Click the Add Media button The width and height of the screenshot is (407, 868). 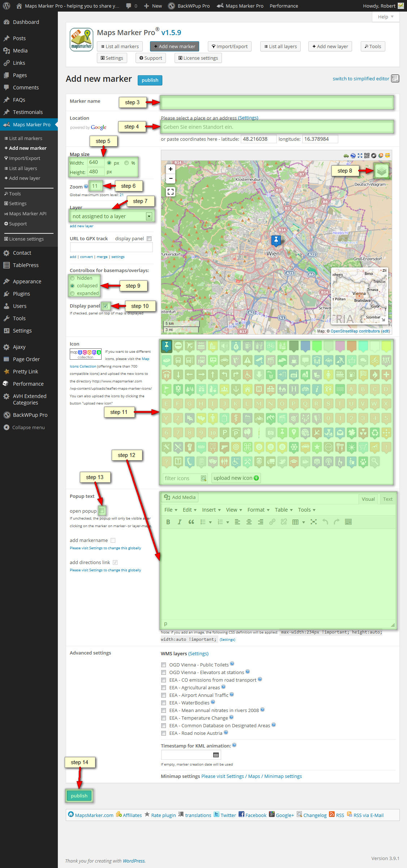(180, 497)
